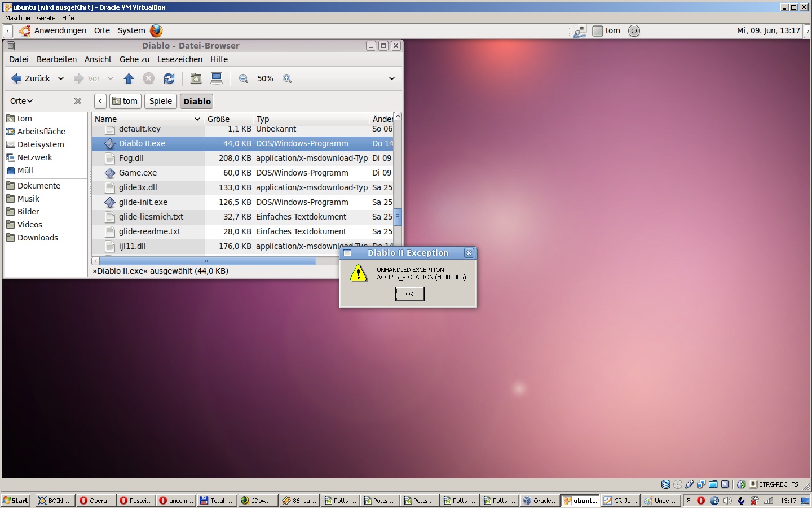The height and width of the screenshot is (508, 812).
Task: Open the Gehe zu menu
Action: (x=134, y=59)
